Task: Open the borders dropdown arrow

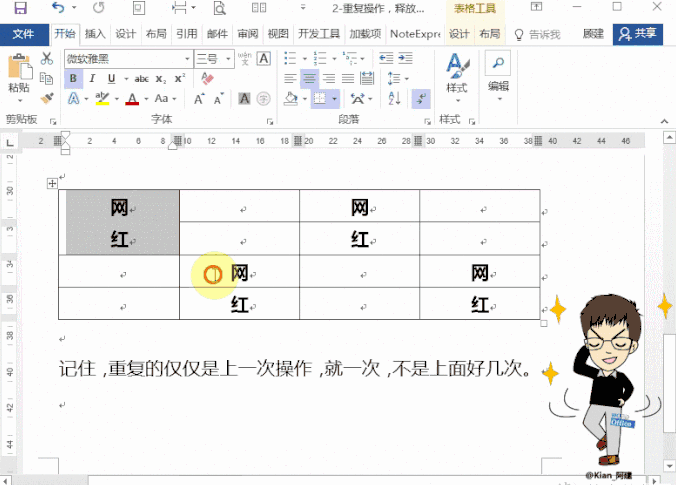Action: pos(335,99)
